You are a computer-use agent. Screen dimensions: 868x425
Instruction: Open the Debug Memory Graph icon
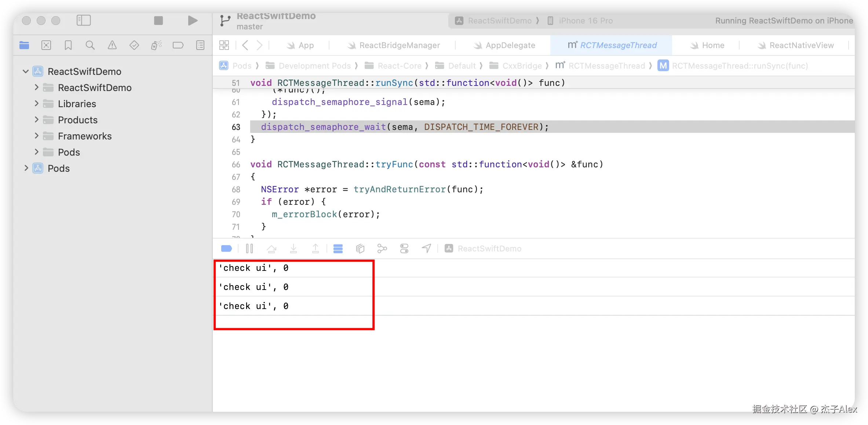[x=382, y=248]
